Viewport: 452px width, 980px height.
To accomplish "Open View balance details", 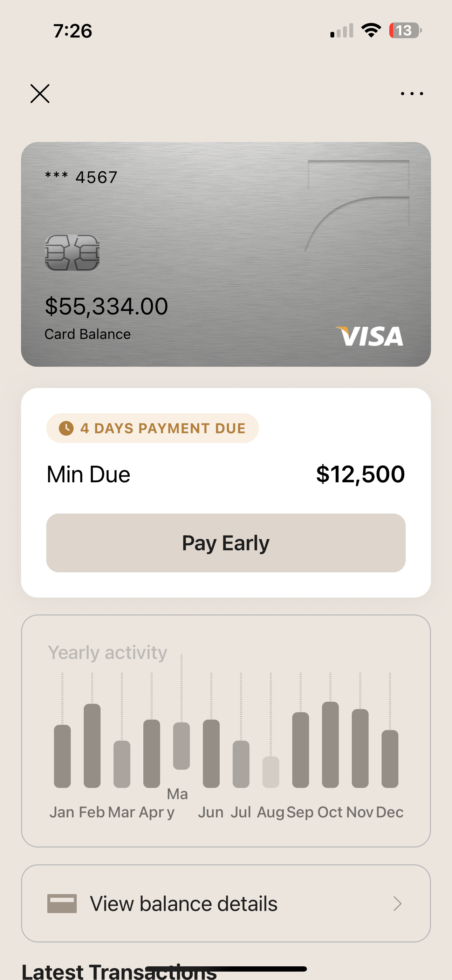I will [183, 904].
